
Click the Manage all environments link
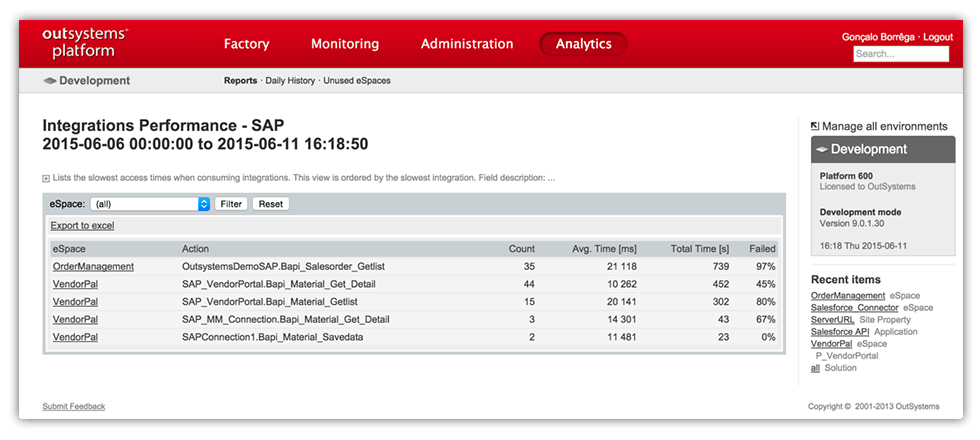pos(884,126)
